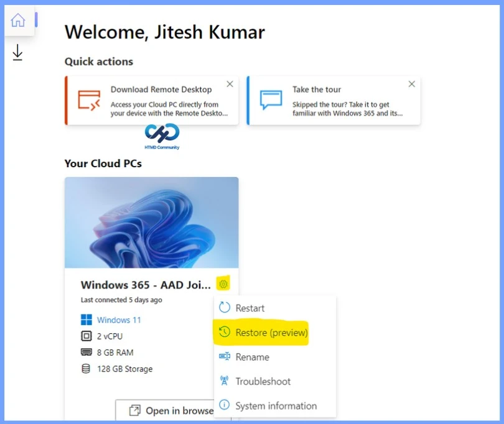
Task: Open the download arrow in the sidebar
Action: coord(17,52)
